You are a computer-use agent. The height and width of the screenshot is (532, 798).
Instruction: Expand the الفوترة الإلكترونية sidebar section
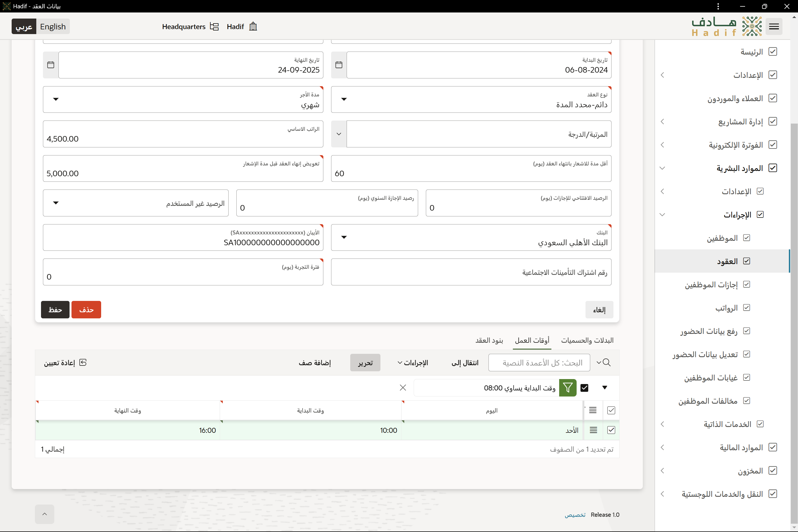click(x=662, y=145)
